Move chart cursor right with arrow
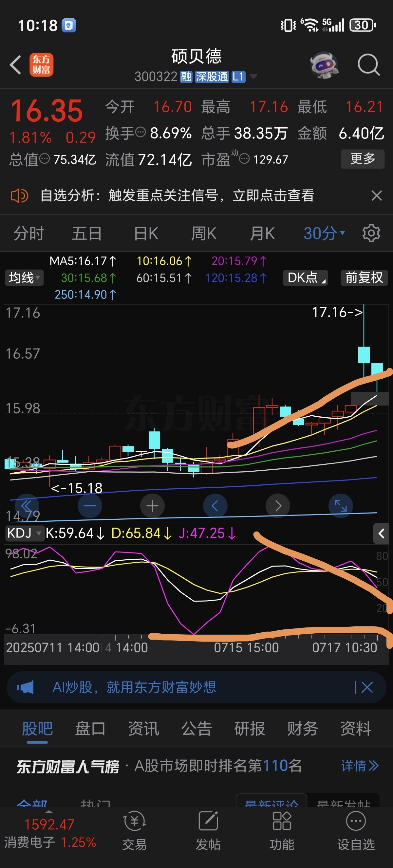The image size is (393, 868). tap(278, 506)
